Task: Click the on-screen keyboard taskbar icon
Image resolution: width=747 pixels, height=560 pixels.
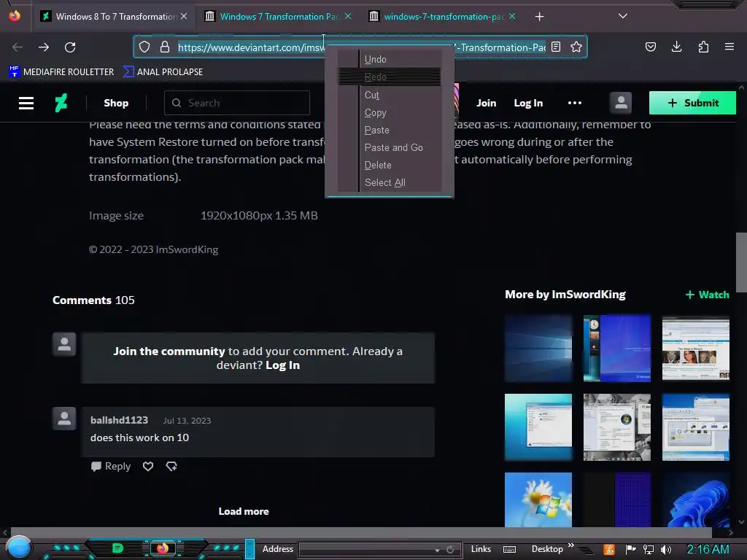Action: pos(509,550)
